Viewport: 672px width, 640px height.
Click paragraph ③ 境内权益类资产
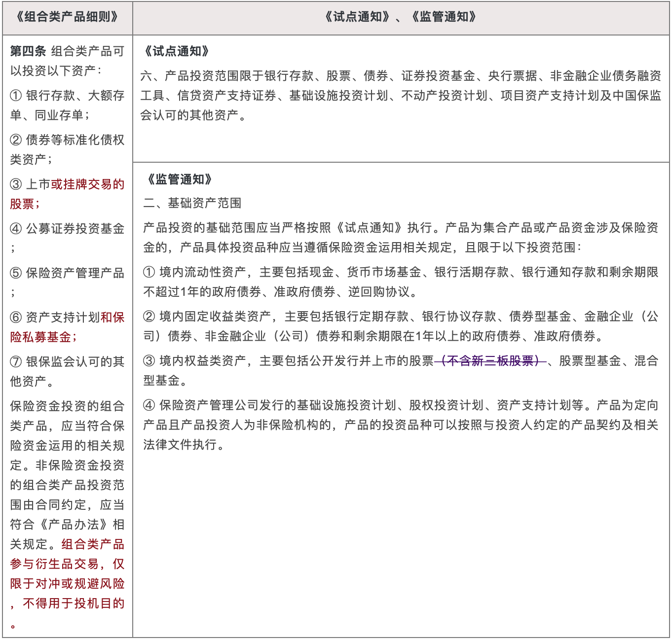tap(401, 371)
